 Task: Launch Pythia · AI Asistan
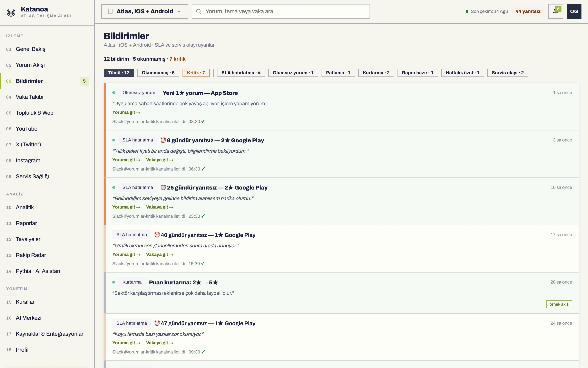pyautogui.click(x=47, y=271)
